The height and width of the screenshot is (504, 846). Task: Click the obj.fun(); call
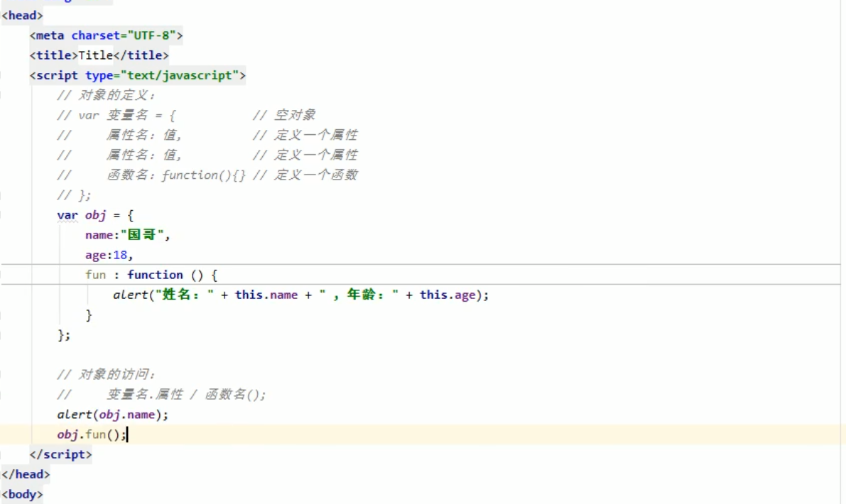point(92,434)
